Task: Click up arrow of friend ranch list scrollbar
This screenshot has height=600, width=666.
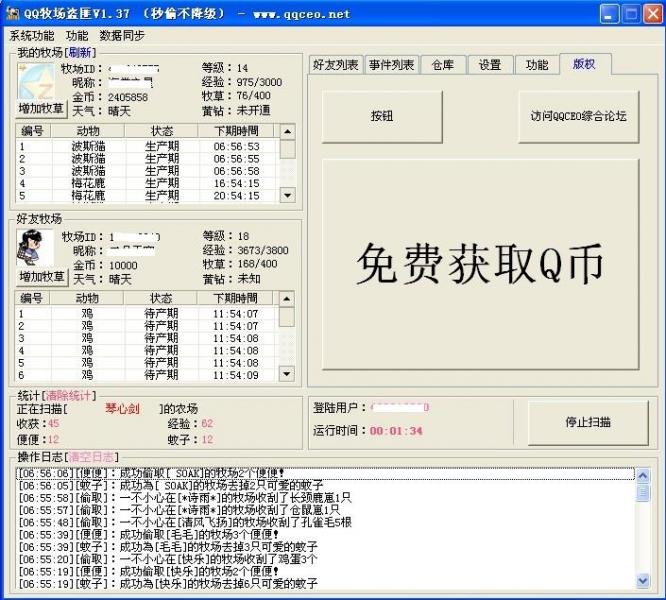Action: 287,299
